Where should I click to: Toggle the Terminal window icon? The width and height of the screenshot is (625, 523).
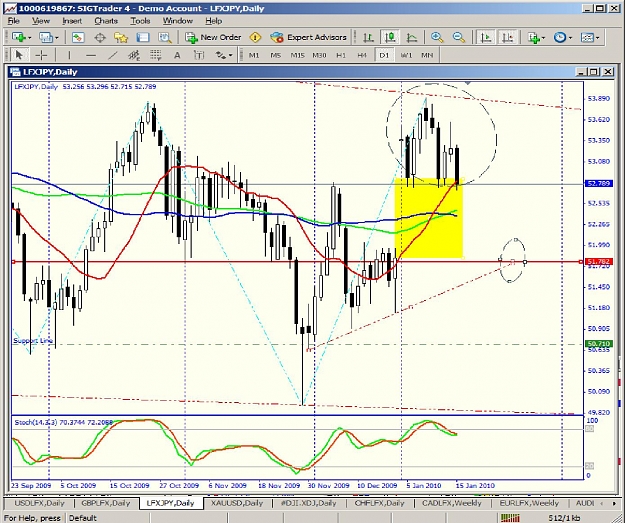(x=143, y=37)
